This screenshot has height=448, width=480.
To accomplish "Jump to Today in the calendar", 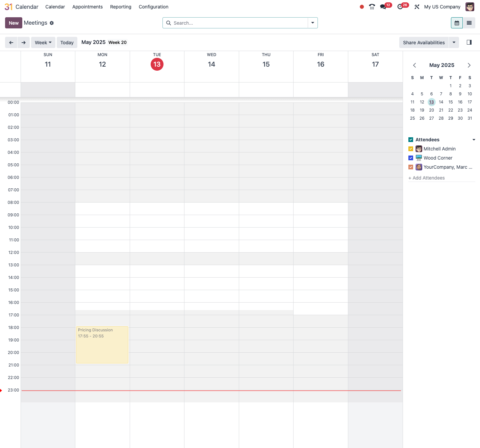I will [67, 43].
